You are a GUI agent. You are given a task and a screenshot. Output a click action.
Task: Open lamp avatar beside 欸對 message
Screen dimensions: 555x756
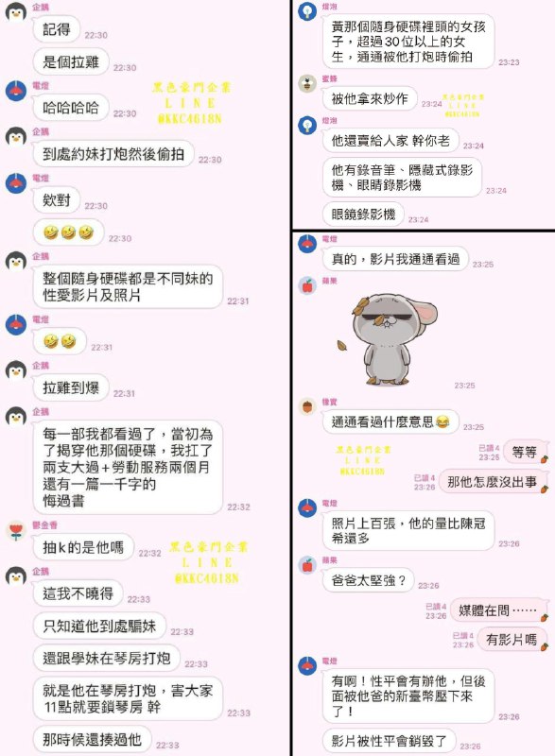[x=15, y=183]
